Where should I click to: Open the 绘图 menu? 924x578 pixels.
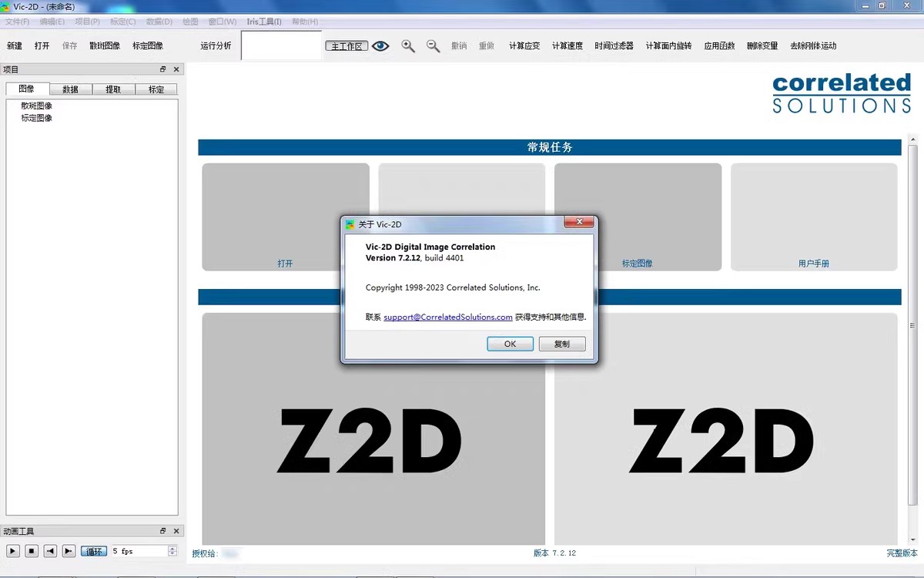[x=190, y=22]
